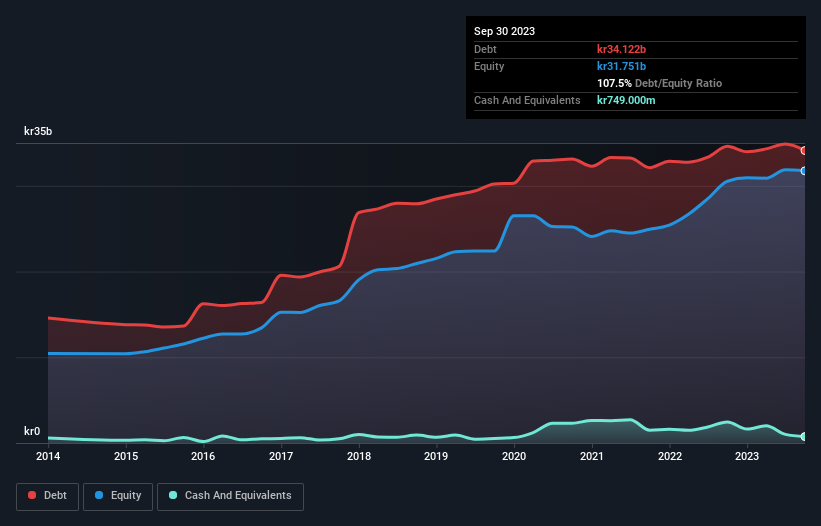Screen dimensions: 821x526
Task: Click the 2021 x-axis label
Action: pyautogui.click(x=592, y=456)
